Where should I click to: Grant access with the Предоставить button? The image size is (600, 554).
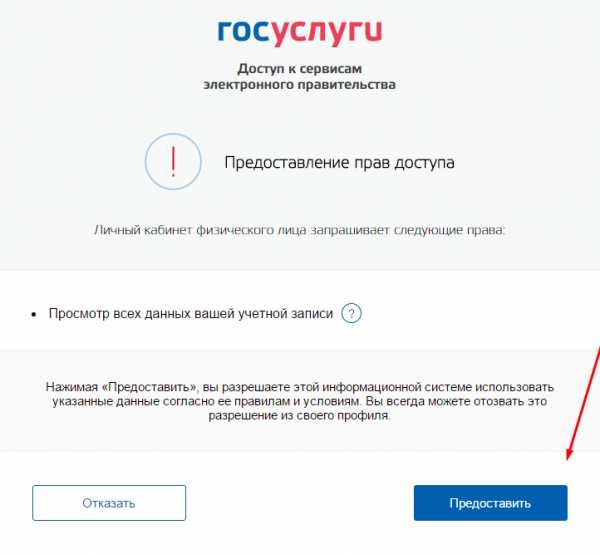491,503
